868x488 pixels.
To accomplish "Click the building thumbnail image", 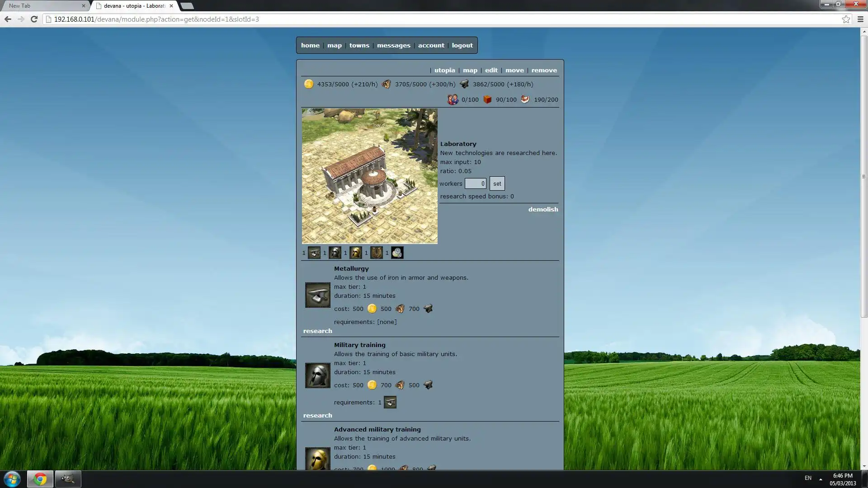I will click(369, 175).
